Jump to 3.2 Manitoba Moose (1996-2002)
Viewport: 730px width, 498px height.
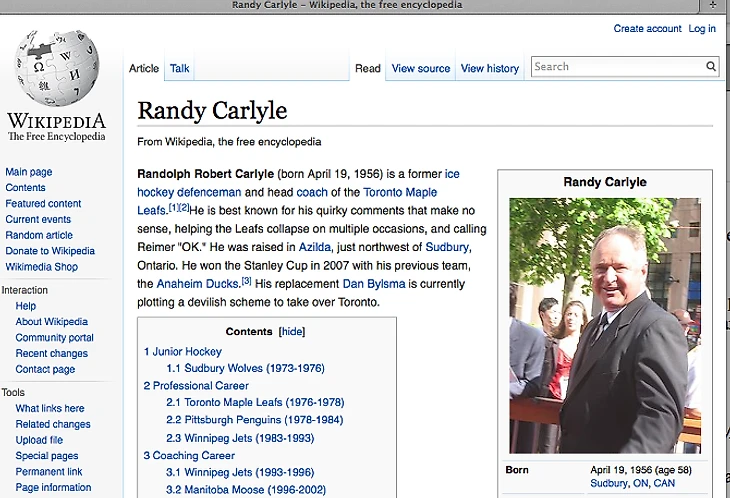click(x=246, y=490)
